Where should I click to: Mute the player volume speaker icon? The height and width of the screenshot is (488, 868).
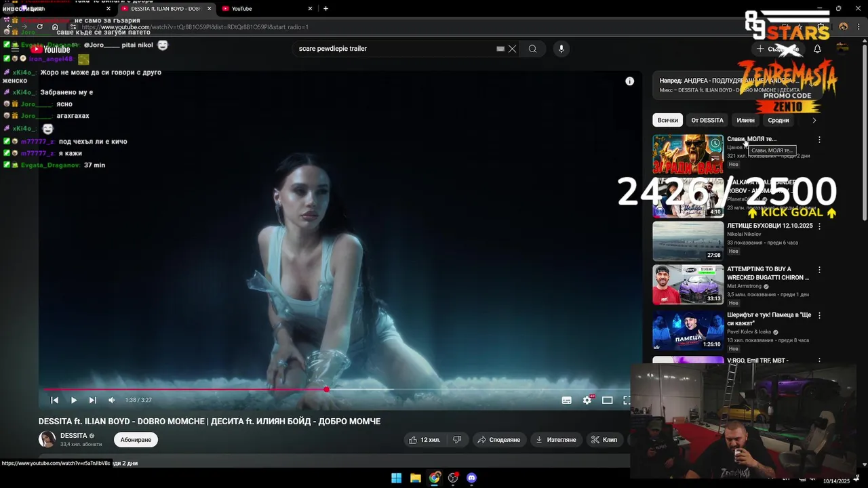point(112,401)
